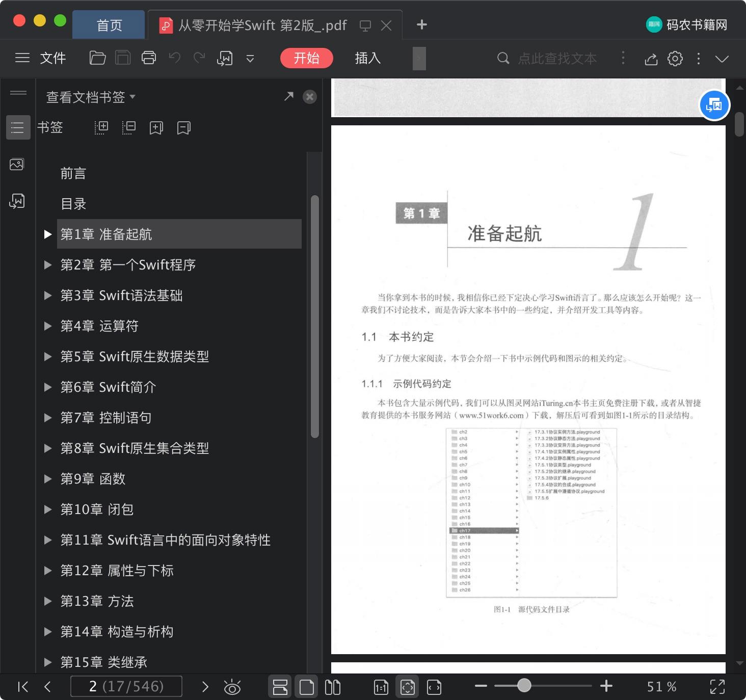The image size is (746, 700).
Task: Toggle fit page view
Action: coord(408,687)
